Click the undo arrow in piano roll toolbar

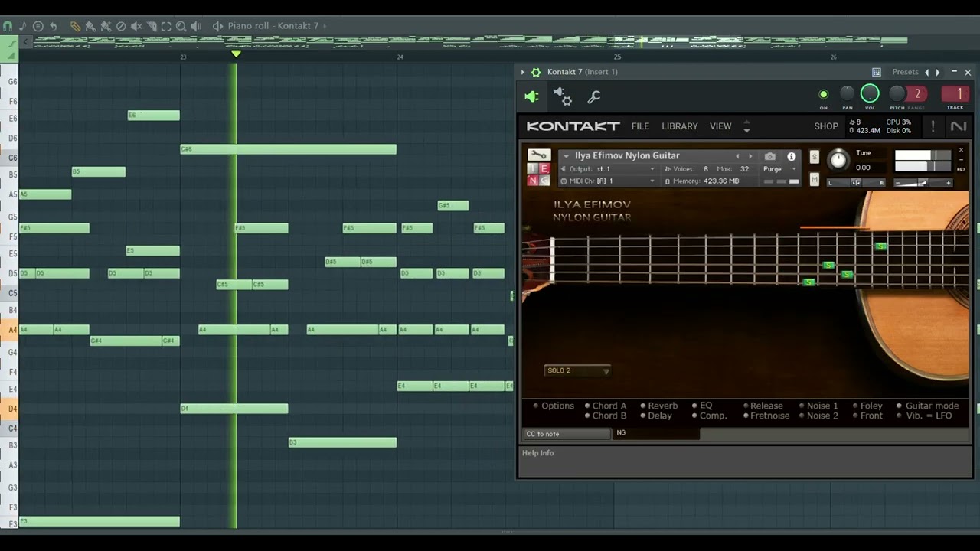click(54, 26)
